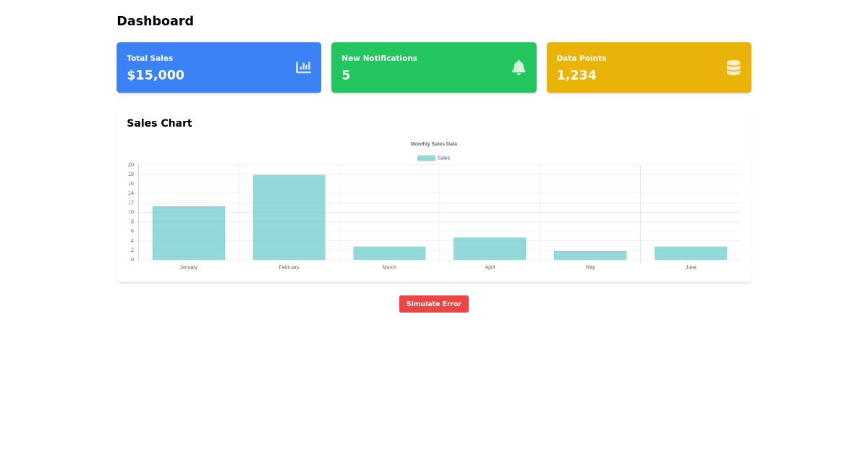Click the March bar in the chart

[389, 253]
